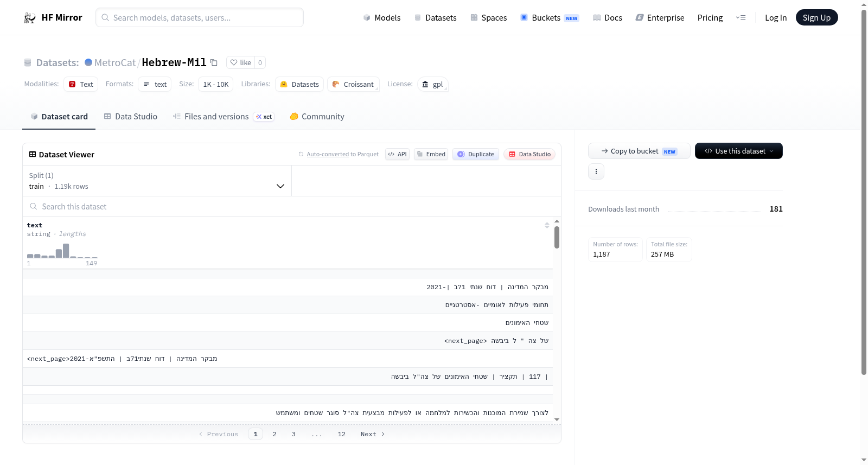This screenshot has width=868, height=465.
Task: Click the auto-converted refresh icon
Action: click(x=301, y=154)
